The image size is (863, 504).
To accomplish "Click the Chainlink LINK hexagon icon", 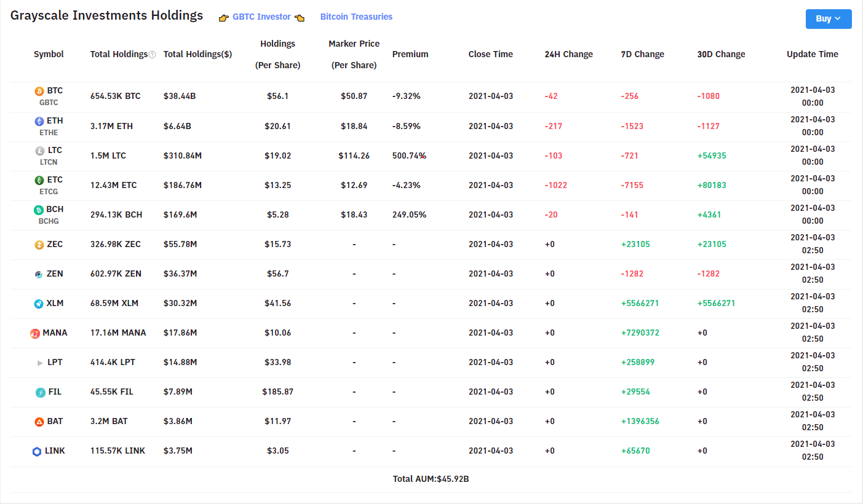I will click(37, 451).
